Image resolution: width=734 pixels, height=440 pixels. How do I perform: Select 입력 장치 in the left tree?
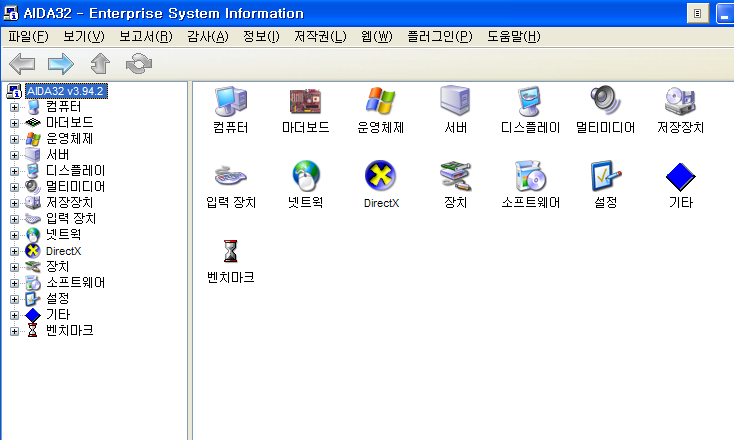71,219
